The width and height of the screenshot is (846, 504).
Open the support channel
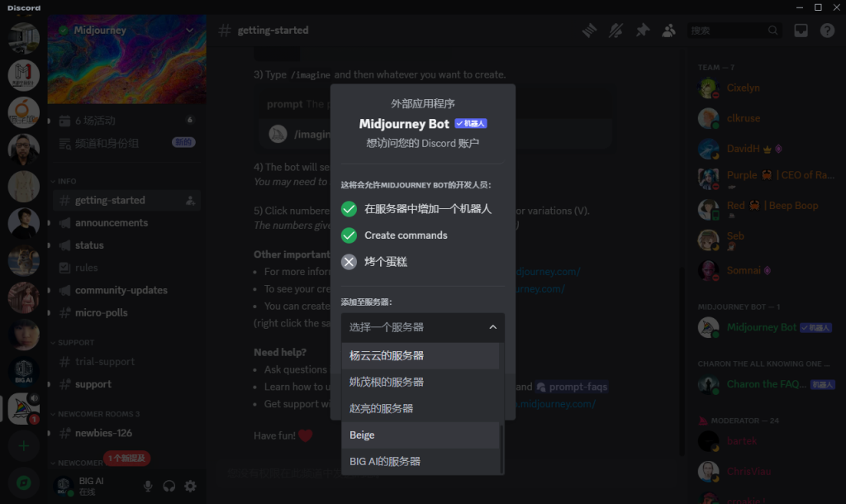(x=126, y=384)
